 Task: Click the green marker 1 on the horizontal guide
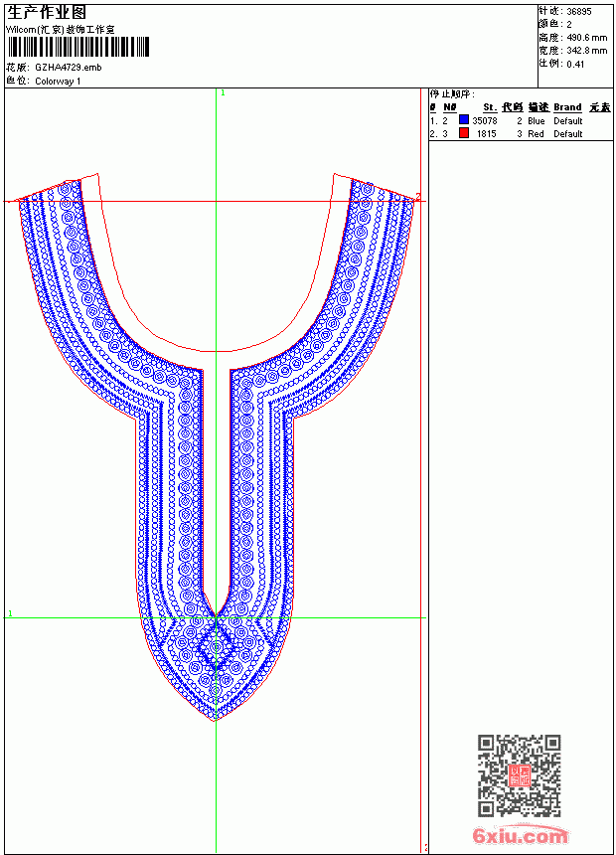[10, 613]
